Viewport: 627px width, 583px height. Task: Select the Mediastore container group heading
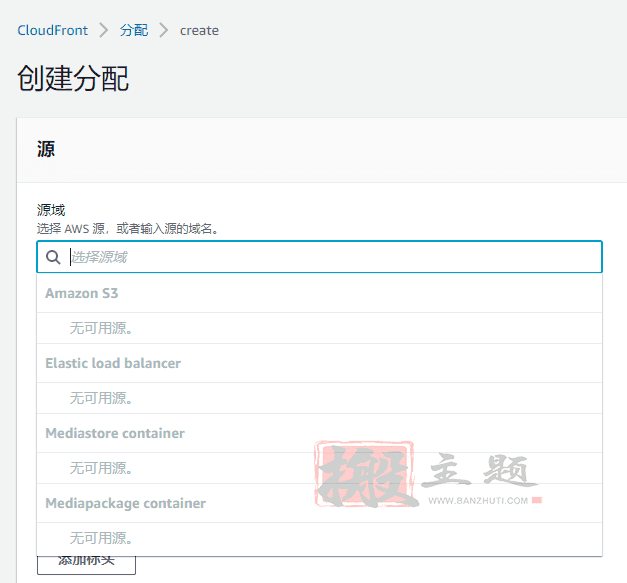click(x=115, y=433)
